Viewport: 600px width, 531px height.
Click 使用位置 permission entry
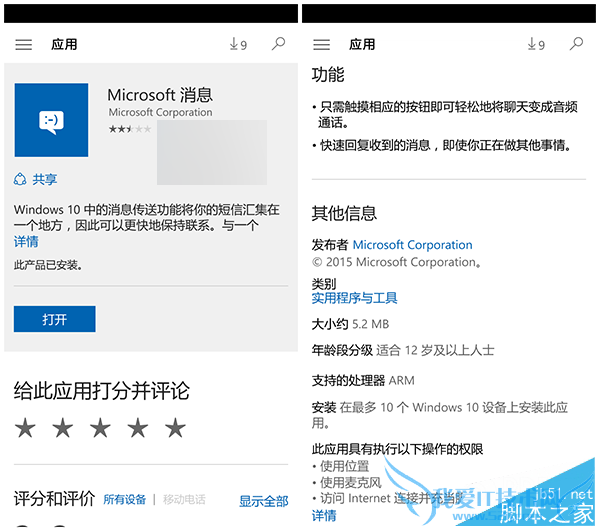[341, 466]
